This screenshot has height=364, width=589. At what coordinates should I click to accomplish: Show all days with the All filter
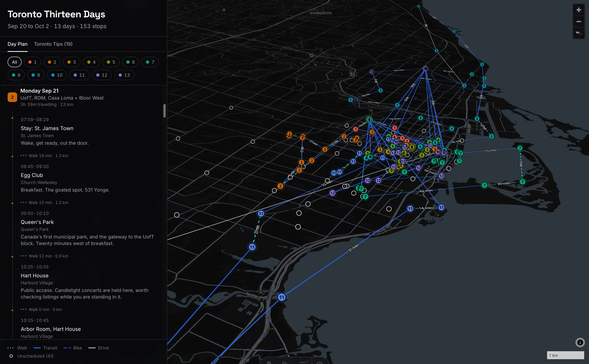point(14,62)
